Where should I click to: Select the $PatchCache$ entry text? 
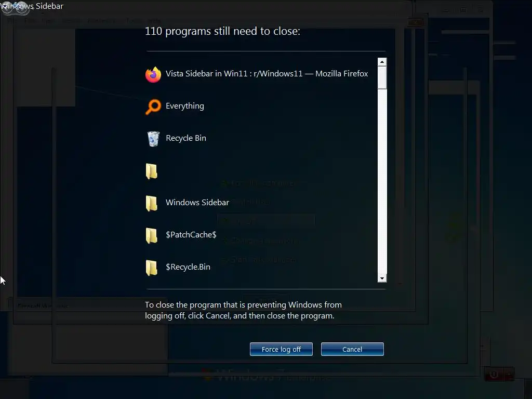(x=191, y=235)
